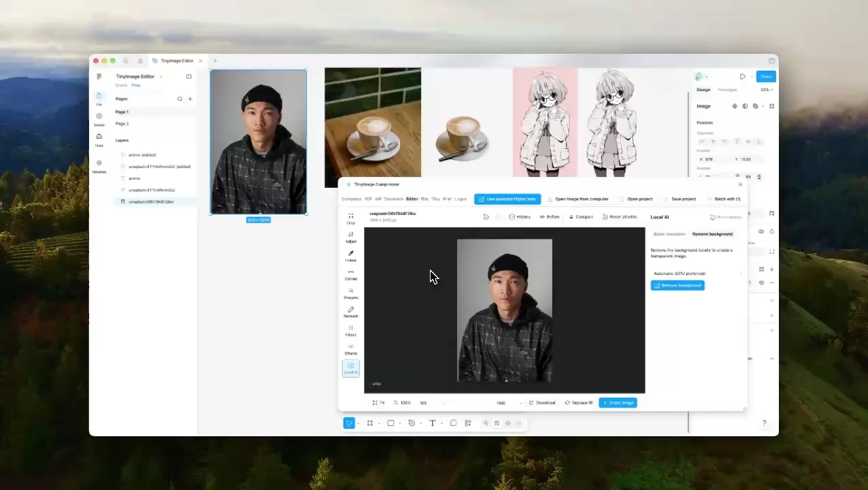Image resolution: width=868 pixels, height=490 pixels.
Task: Click the Figma home icon in title bar
Action: coord(126,61)
